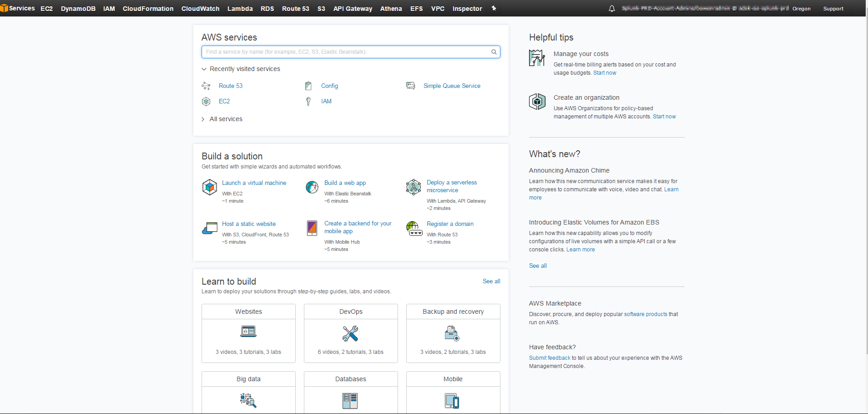Click the Route 53 service icon

206,86
